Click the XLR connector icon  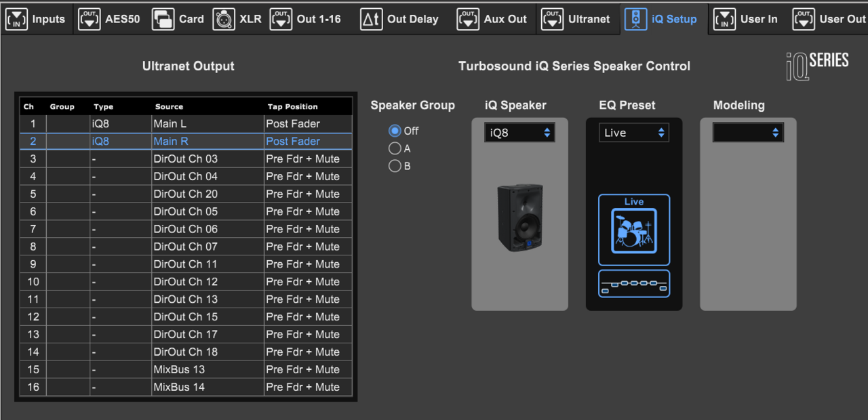[x=224, y=19]
